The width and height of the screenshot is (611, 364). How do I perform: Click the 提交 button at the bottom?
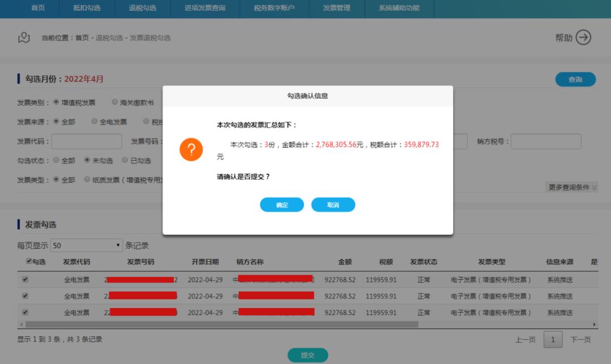307,355
